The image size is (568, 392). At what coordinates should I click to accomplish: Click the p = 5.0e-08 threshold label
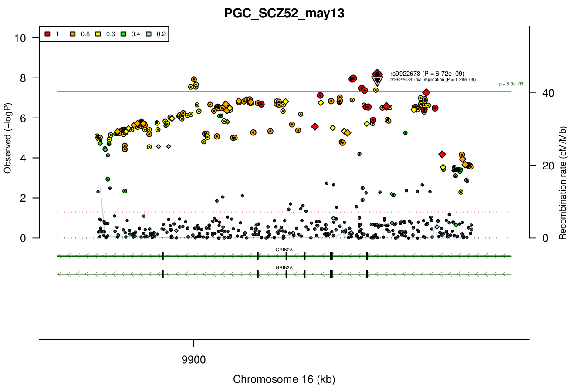511,84
